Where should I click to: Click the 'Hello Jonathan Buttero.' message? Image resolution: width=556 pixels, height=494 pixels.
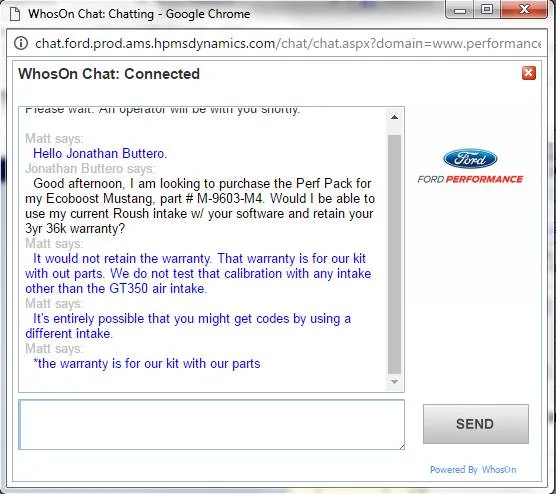coord(100,154)
